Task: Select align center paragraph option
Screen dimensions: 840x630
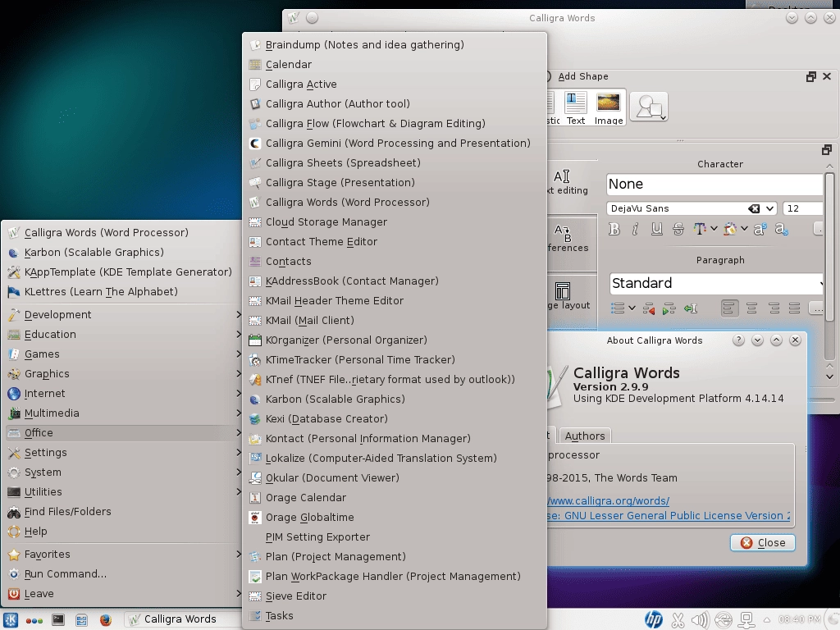Action: pos(751,308)
